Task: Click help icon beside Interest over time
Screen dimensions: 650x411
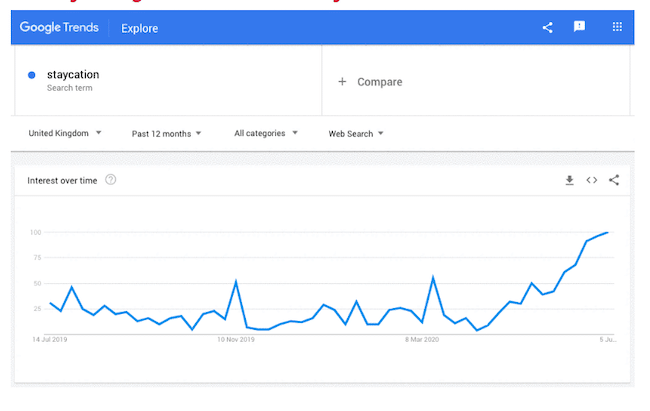Action: click(x=111, y=180)
